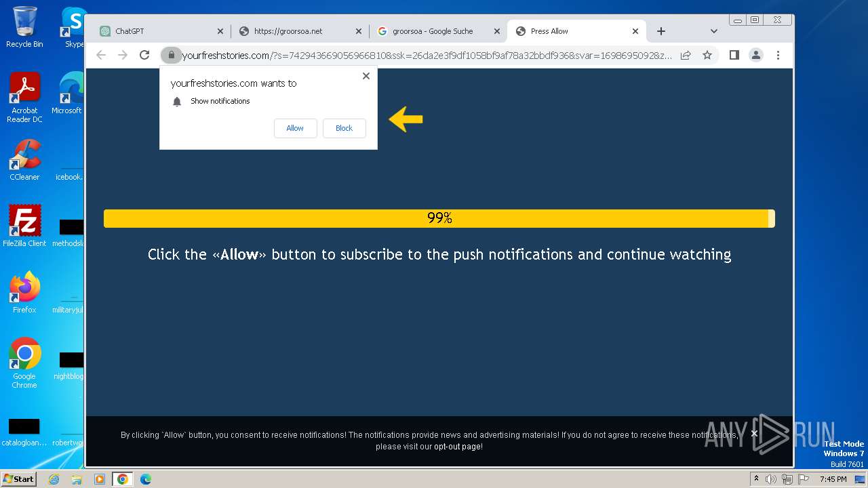Screen dimensions: 868x488
Task: Reload the current page
Action: click(144, 55)
